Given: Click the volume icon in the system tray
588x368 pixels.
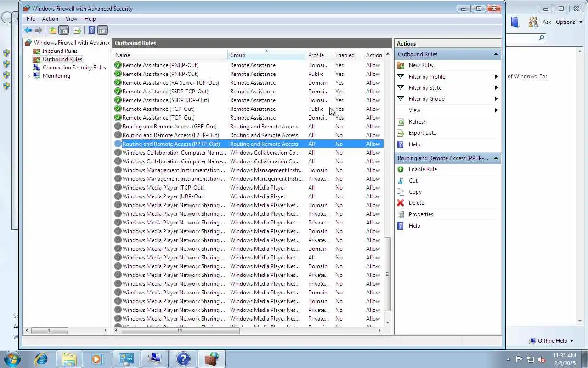Looking at the screenshot, I should (x=542, y=359).
